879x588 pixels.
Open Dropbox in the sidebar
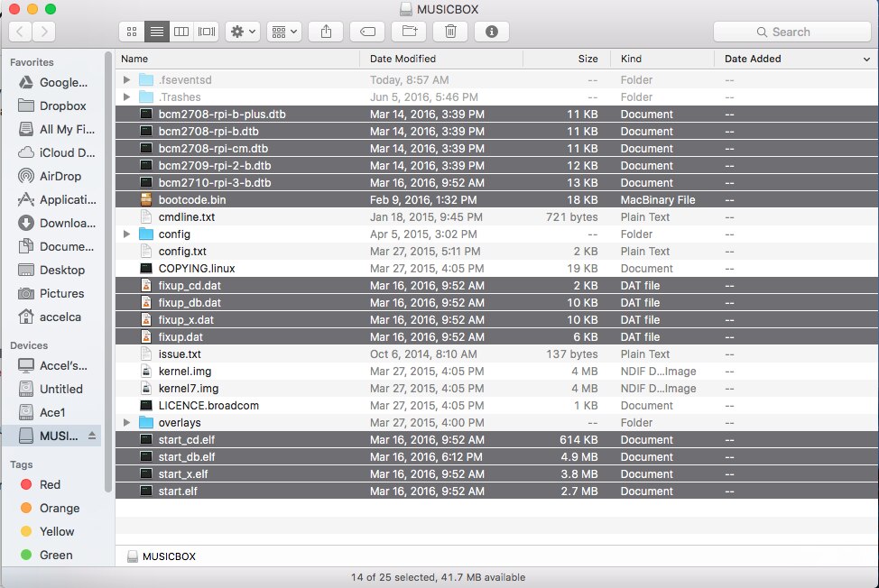coord(62,106)
